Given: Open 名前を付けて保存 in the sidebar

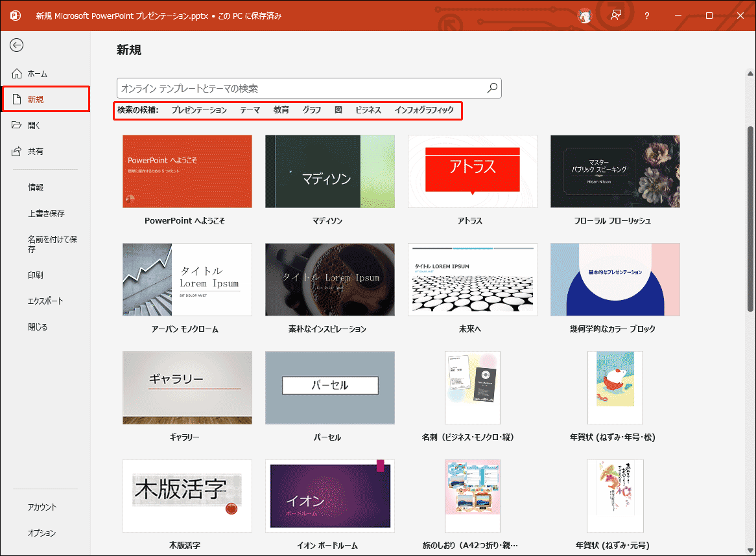Looking at the screenshot, I should 52,244.
